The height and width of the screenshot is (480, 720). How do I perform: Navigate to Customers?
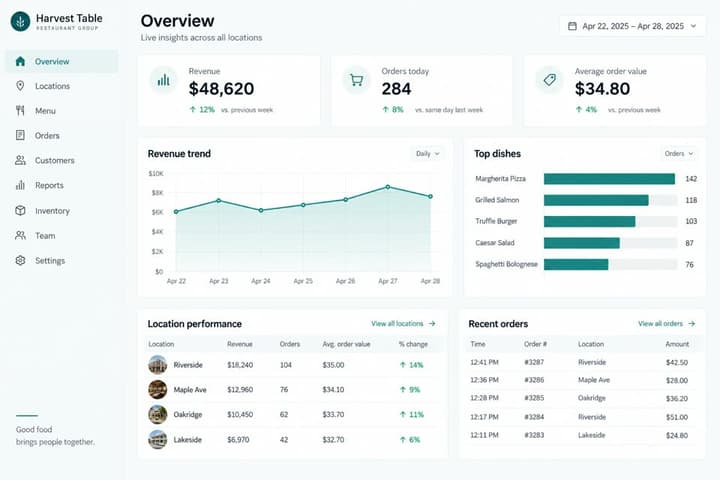(62, 160)
